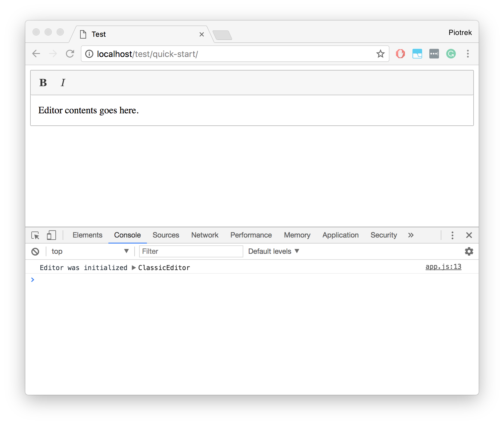Toggle Italic formatting in editor toolbar
Viewport: 504px width, 425px height.
click(63, 83)
